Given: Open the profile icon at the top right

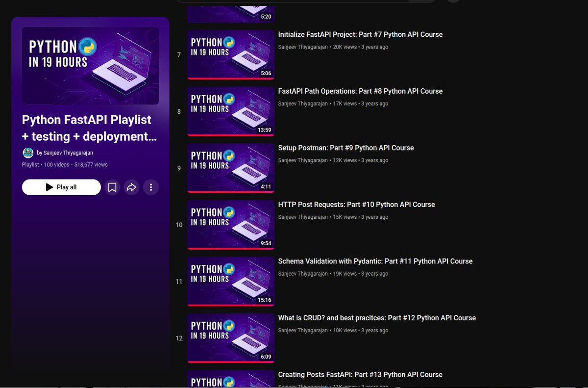Looking at the screenshot, I should [452, 1].
